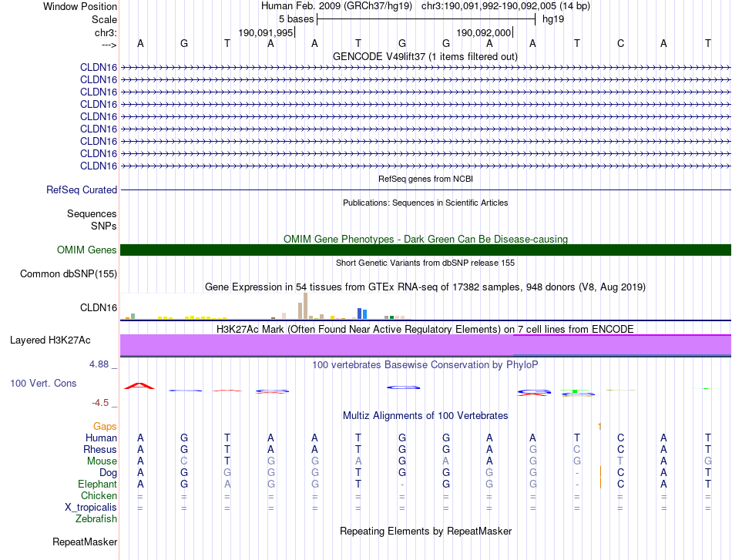The height and width of the screenshot is (560, 732).
Task: Click the purple H3K27Ac signal band
Action: point(426,345)
